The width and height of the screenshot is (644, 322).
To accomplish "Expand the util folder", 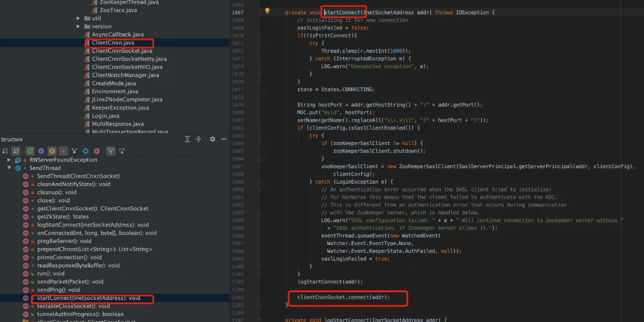I will [x=78, y=18].
